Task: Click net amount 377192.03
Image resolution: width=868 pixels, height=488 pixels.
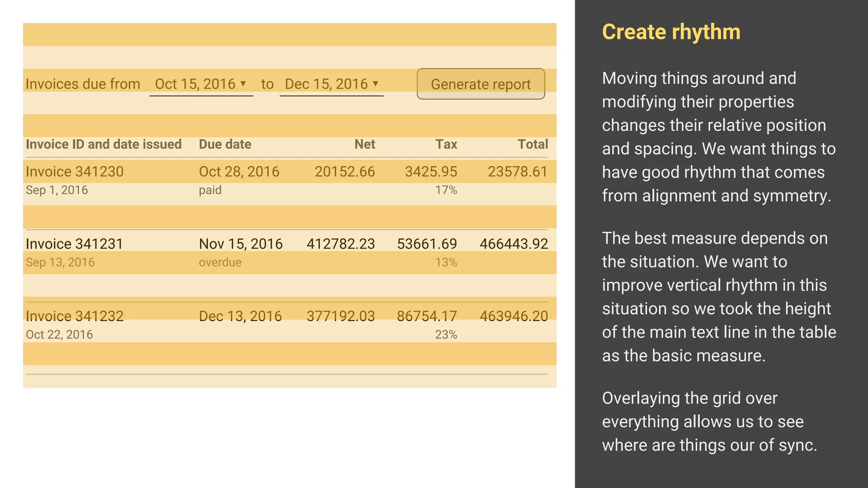Action: point(341,316)
